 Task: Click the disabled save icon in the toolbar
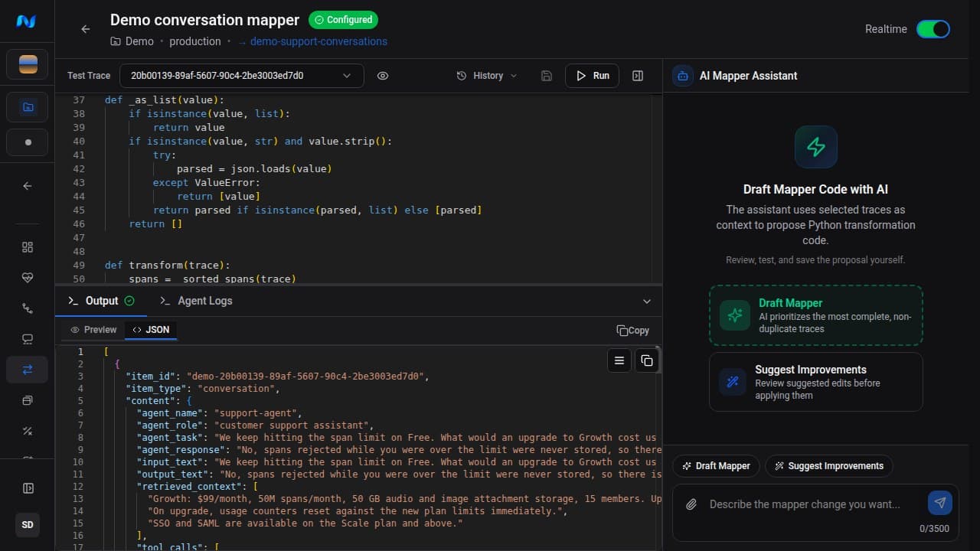[546, 76]
